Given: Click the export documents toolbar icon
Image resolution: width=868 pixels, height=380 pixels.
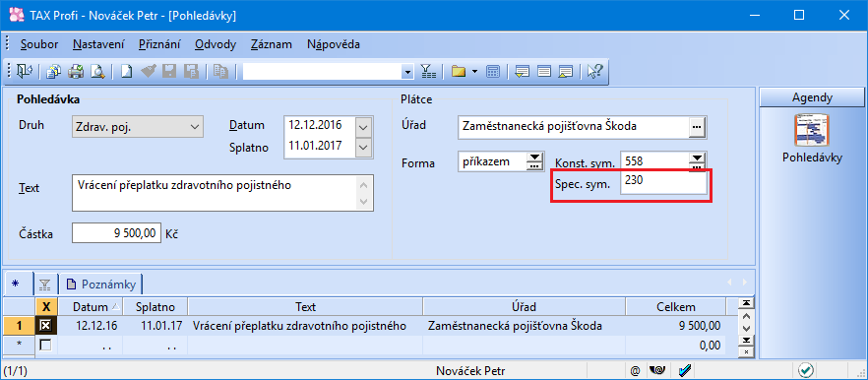Looking at the screenshot, I should (54, 72).
